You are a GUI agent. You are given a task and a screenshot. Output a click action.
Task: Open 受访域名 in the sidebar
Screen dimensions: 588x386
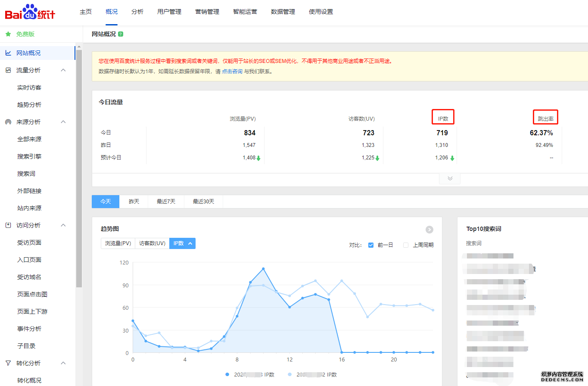pyautogui.click(x=29, y=277)
